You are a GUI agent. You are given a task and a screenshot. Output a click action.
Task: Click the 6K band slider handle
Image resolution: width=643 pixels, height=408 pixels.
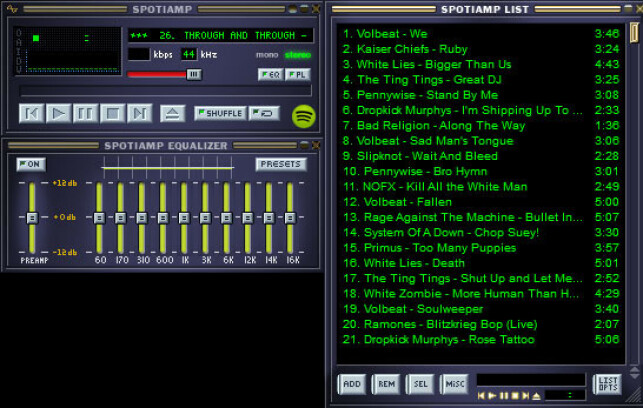click(x=226, y=218)
